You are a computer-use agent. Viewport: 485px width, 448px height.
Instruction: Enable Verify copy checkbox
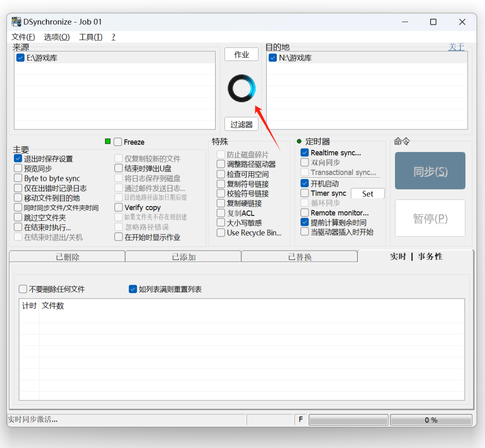click(x=119, y=207)
